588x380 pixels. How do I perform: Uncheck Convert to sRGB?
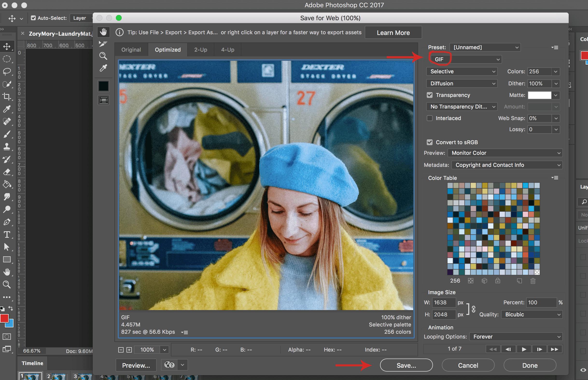(430, 142)
